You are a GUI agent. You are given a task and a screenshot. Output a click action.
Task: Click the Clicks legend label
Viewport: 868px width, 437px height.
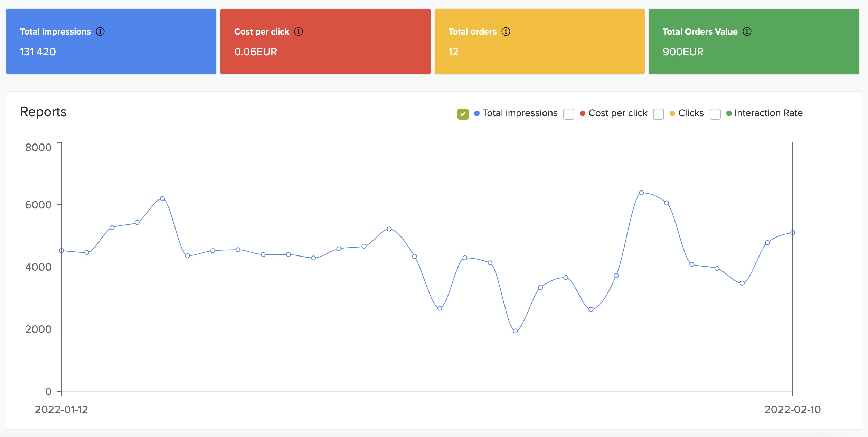click(691, 113)
